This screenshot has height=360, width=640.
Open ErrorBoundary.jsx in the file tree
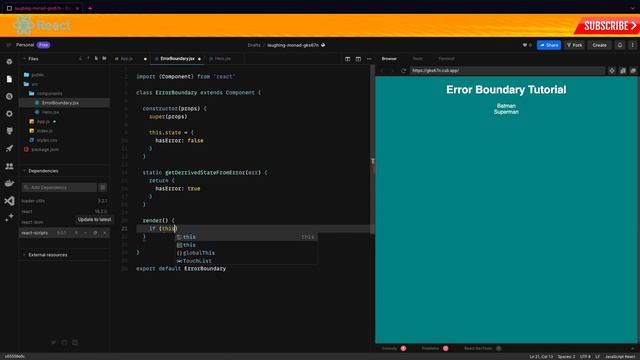click(64, 103)
